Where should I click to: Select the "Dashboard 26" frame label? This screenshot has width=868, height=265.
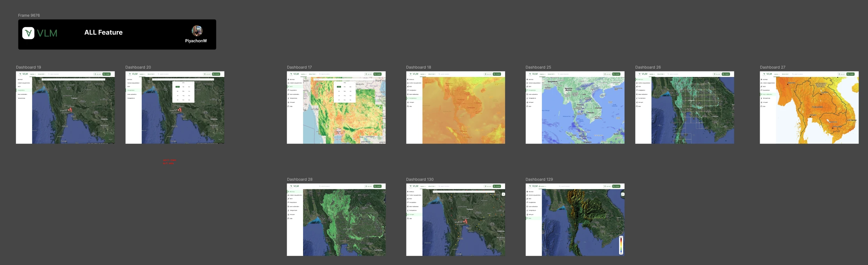click(x=648, y=67)
